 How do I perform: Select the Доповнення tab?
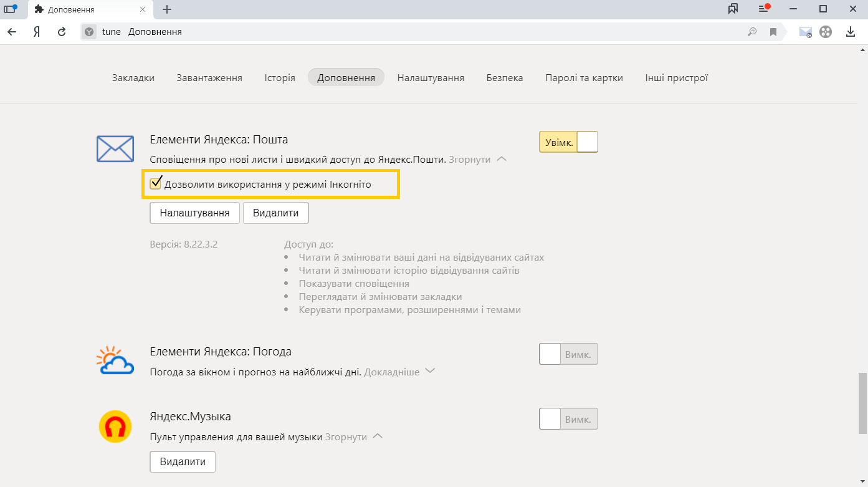tap(346, 78)
